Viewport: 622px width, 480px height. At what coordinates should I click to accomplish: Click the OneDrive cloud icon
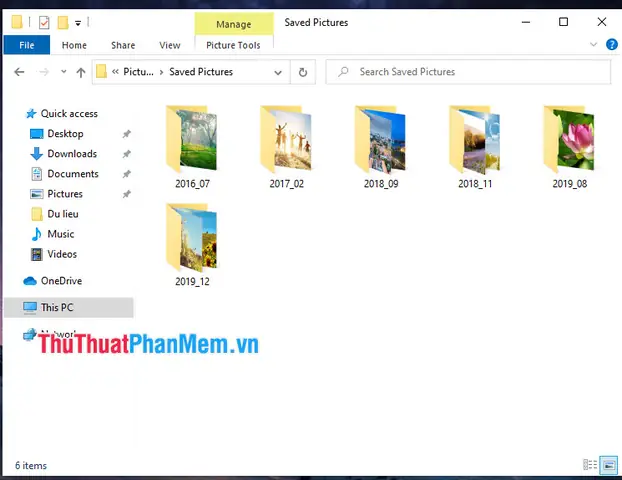(30, 281)
